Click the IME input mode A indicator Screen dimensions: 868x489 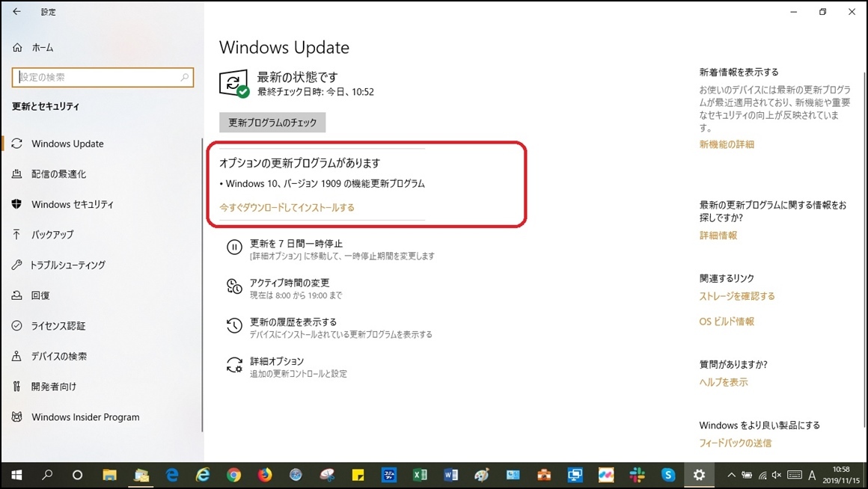point(812,476)
